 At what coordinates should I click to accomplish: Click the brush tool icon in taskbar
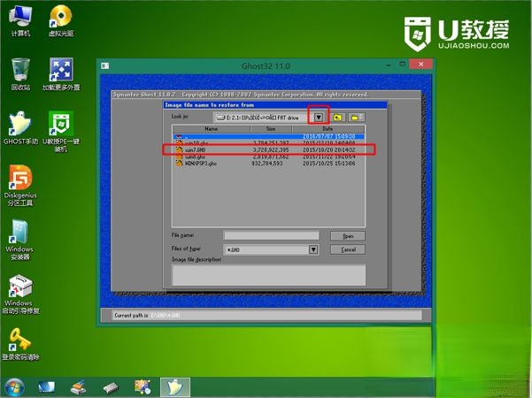(79, 387)
